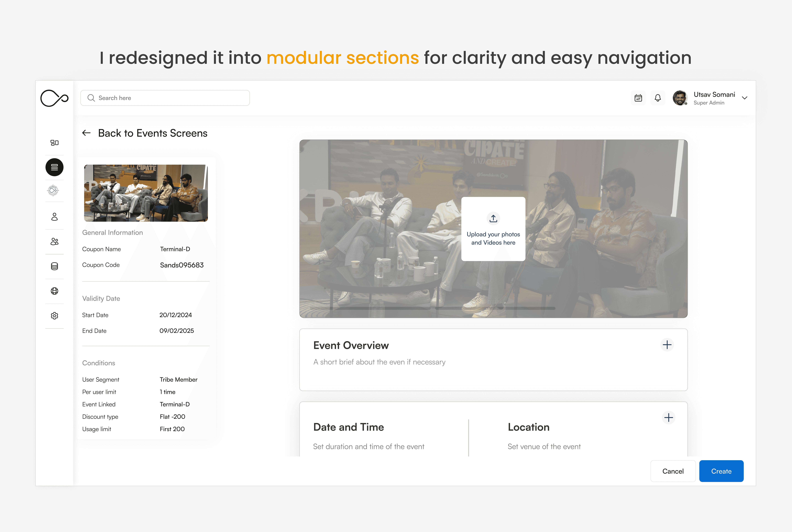The width and height of the screenshot is (792, 532).
Task: Expand the Event Overview section
Action: 667,345
